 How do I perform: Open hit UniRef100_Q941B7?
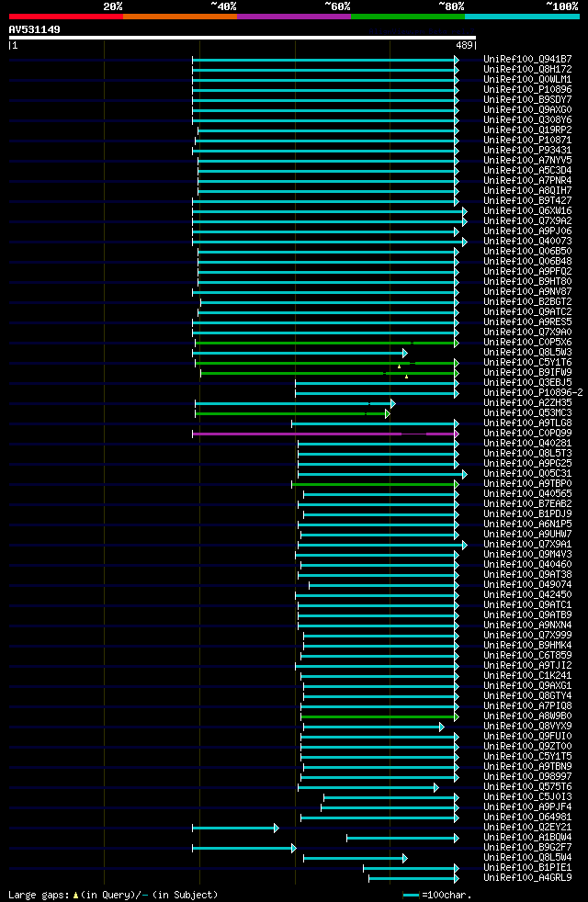pos(527,60)
